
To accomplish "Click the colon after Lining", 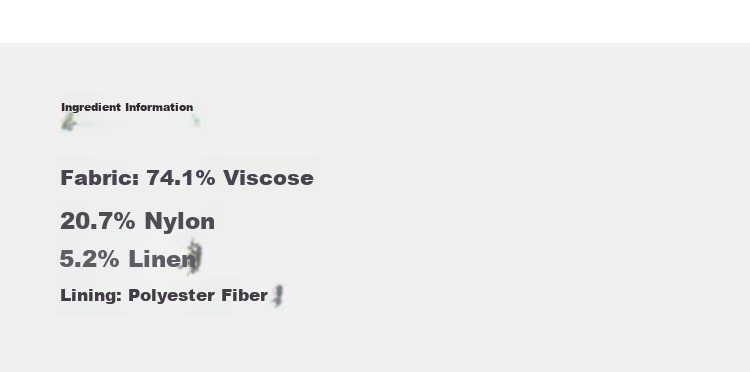I will tap(119, 297).
